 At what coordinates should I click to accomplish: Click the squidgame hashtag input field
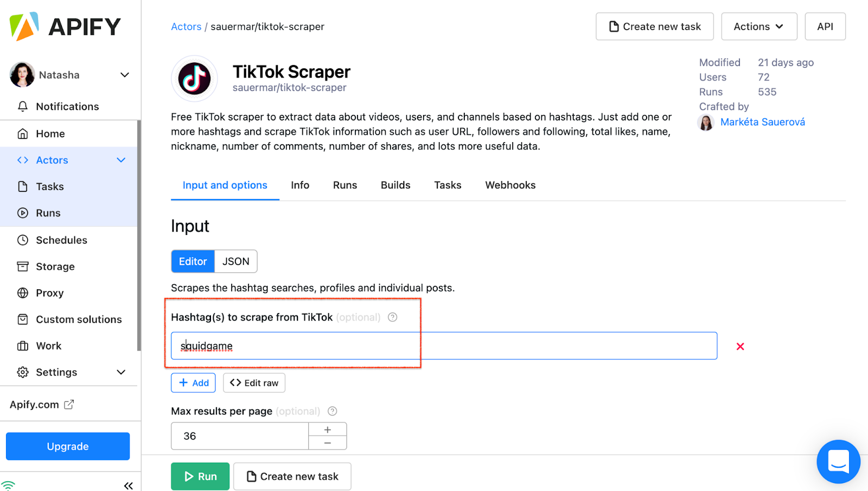444,346
